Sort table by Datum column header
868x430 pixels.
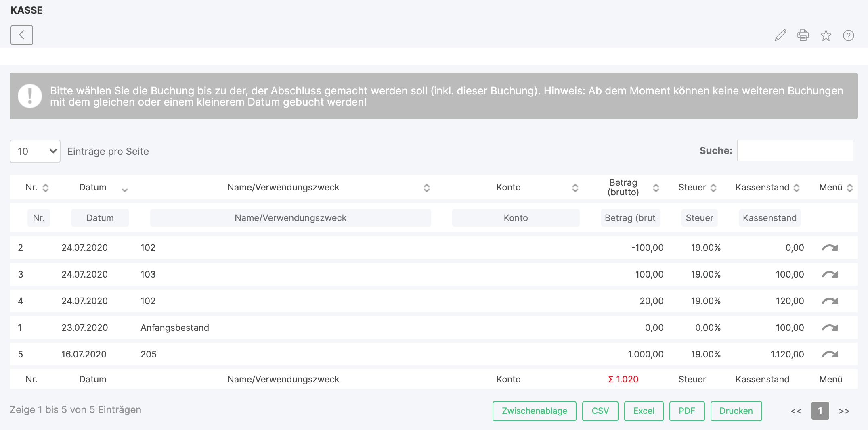(x=93, y=188)
